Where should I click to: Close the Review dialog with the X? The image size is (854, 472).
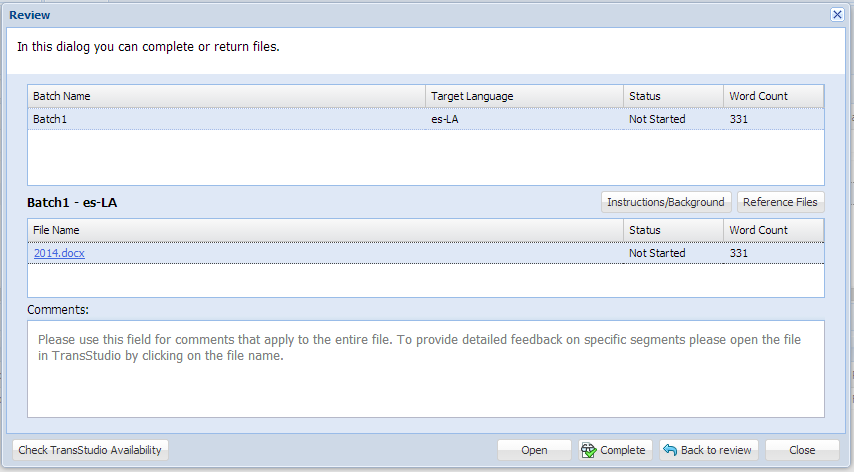pyautogui.click(x=837, y=15)
